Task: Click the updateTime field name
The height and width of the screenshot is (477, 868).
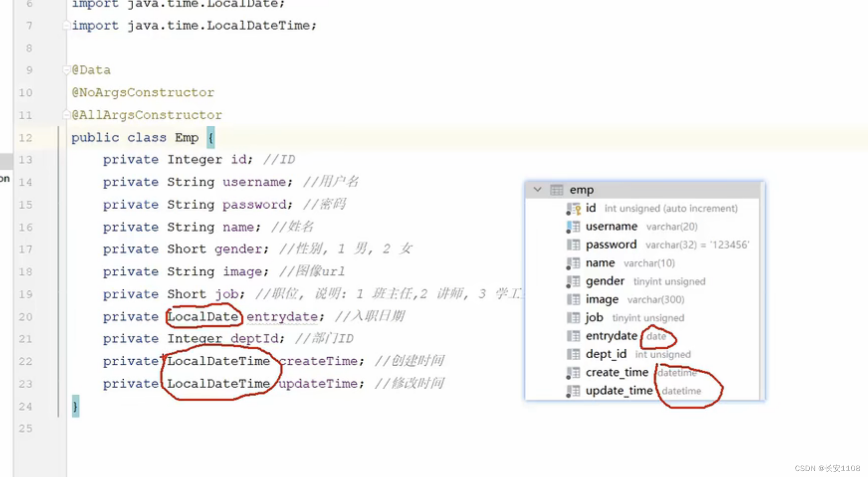Action: tap(318, 384)
